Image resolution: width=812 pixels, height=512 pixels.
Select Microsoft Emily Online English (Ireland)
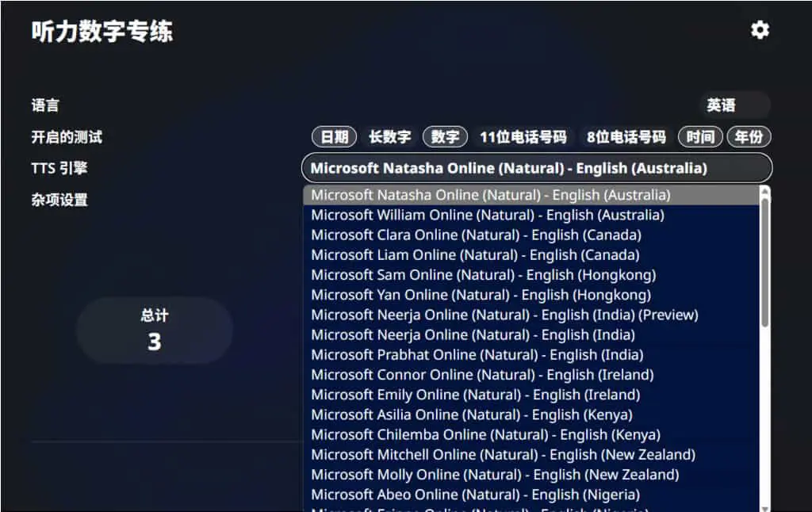click(x=532, y=395)
